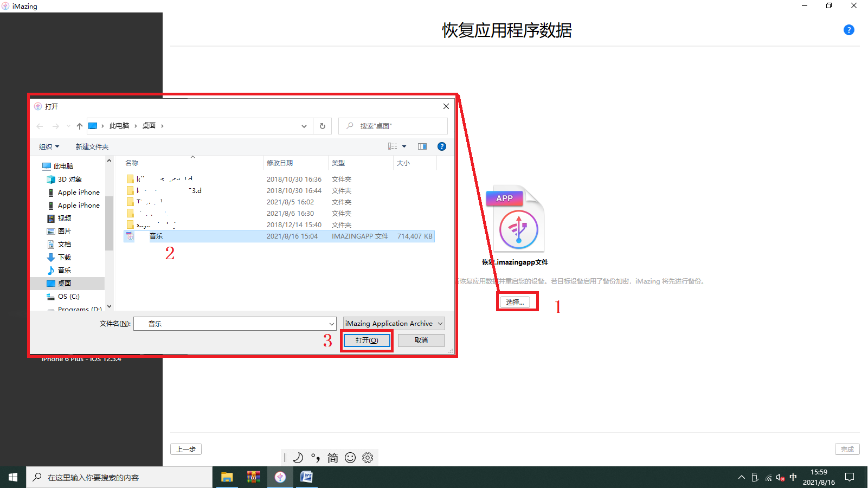Open Windows Start menu
Screen dimensions: 868x488
click(x=13, y=477)
